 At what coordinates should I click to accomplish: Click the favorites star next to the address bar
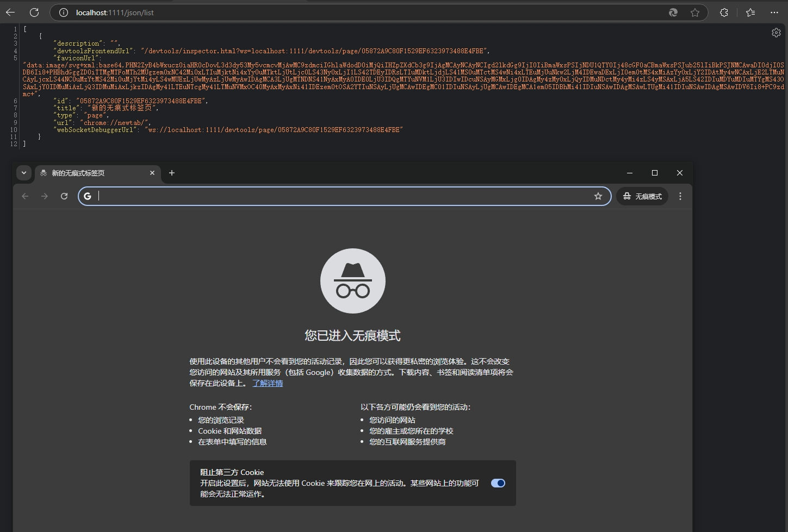pyautogui.click(x=695, y=12)
